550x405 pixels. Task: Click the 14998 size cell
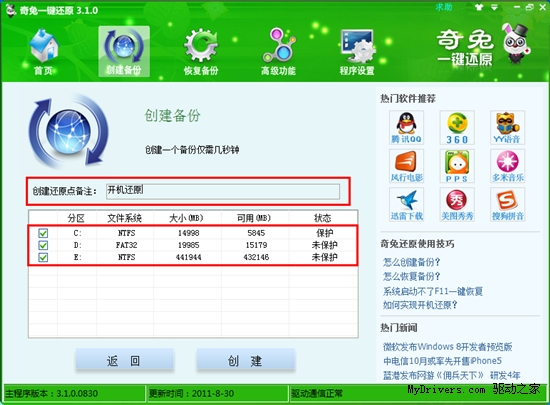(188, 233)
